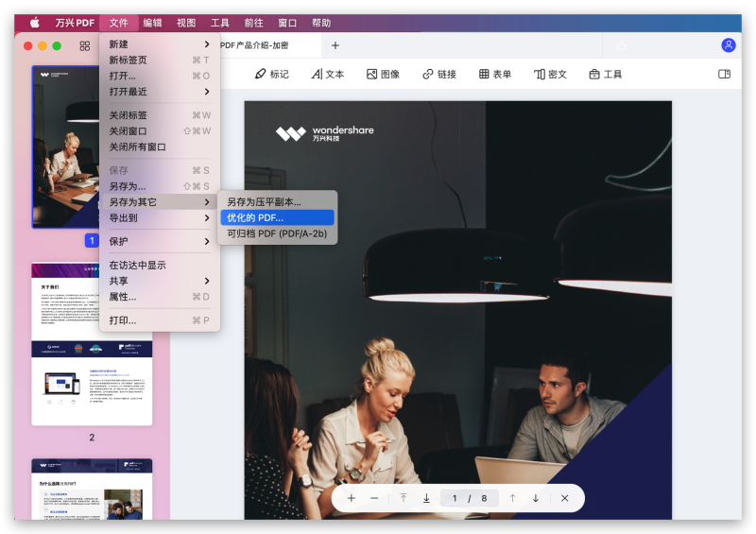Select 另存为压平副本... submenu item

(x=277, y=202)
